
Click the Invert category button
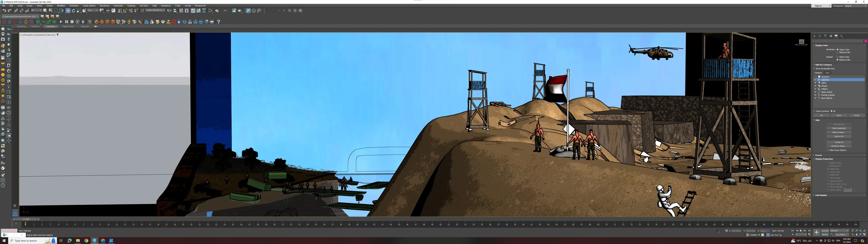(x=857, y=115)
